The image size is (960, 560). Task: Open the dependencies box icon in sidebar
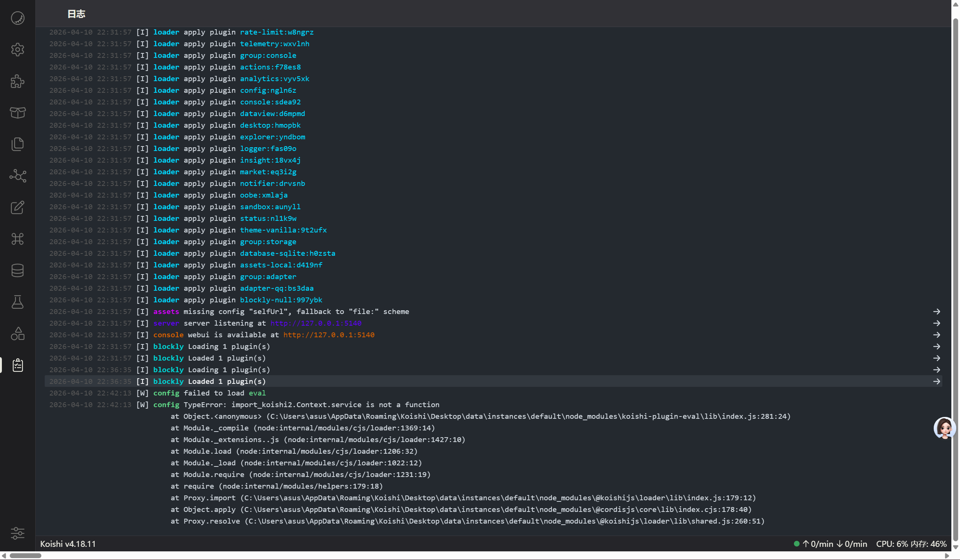pos(18,113)
